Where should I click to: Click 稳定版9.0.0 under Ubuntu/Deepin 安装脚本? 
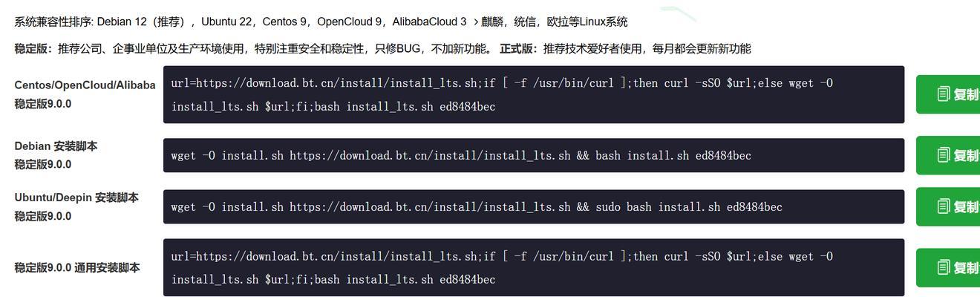(43, 216)
